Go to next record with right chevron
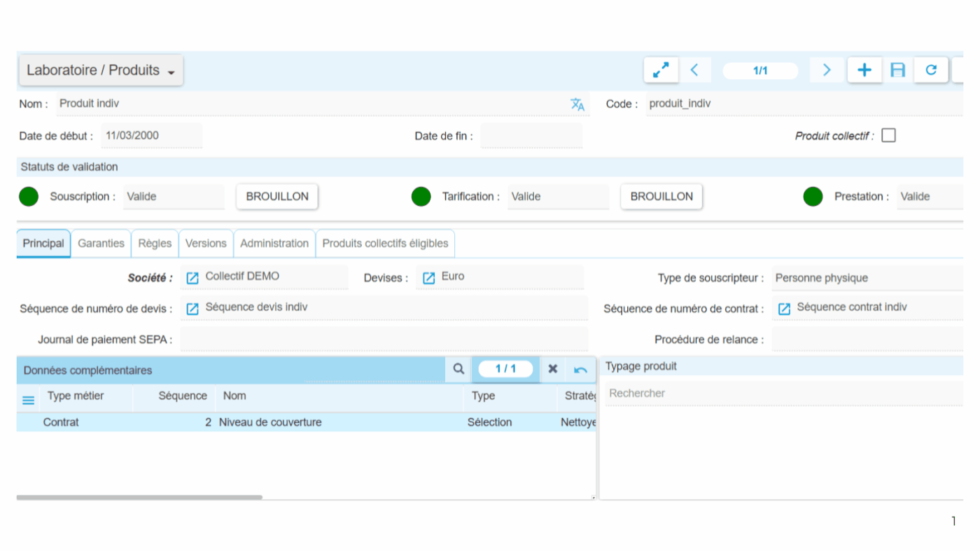The height and width of the screenshot is (551, 980). [x=827, y=70]
